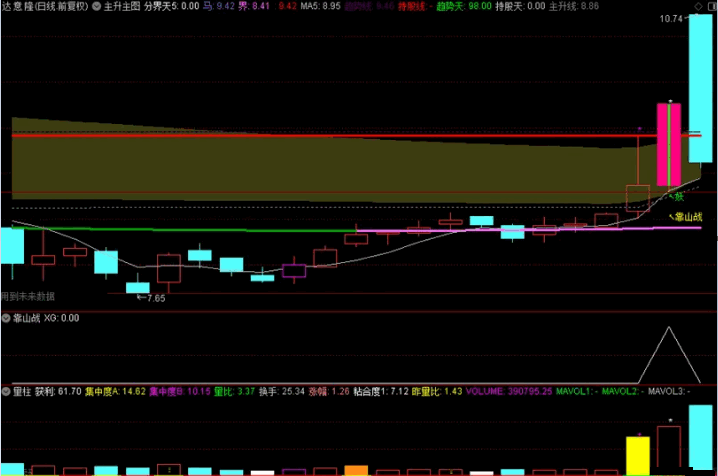Click the 量比: 3.37 readout

click(x=234, y=392)
